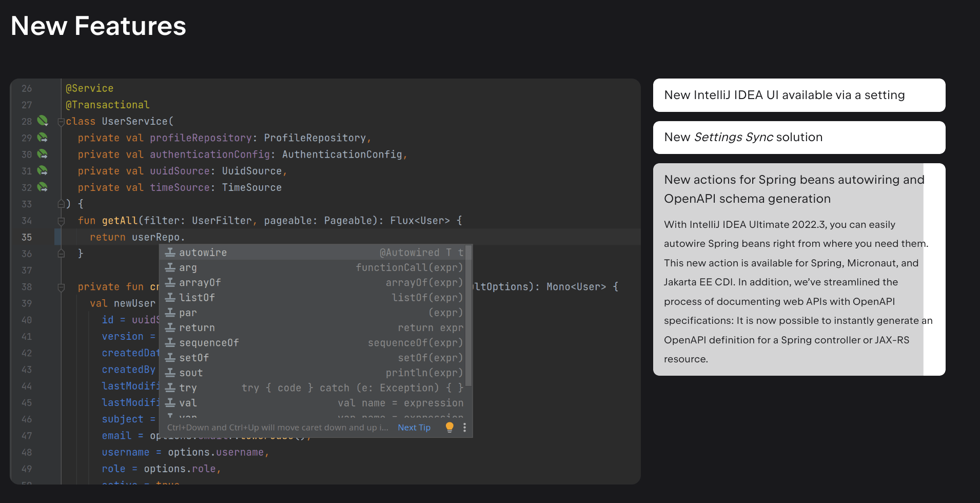Click line number 35 in the gutter

click(x=27, y=237)
